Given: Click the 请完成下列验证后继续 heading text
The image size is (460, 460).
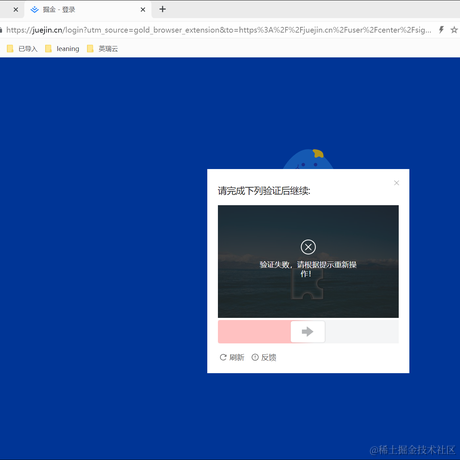Looking at the screenshot, I should pos(264,191).
